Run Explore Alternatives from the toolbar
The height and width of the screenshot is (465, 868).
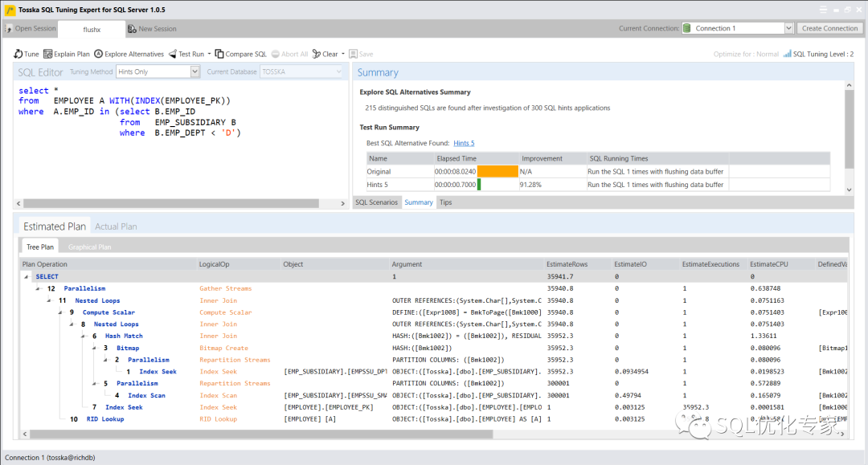point(99,54)
